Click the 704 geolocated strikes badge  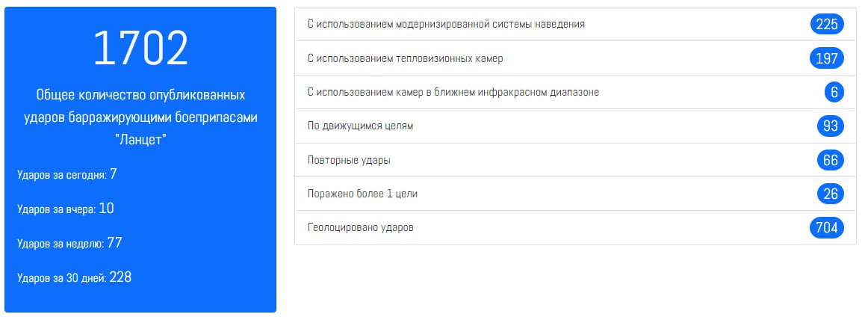point(826,228)
